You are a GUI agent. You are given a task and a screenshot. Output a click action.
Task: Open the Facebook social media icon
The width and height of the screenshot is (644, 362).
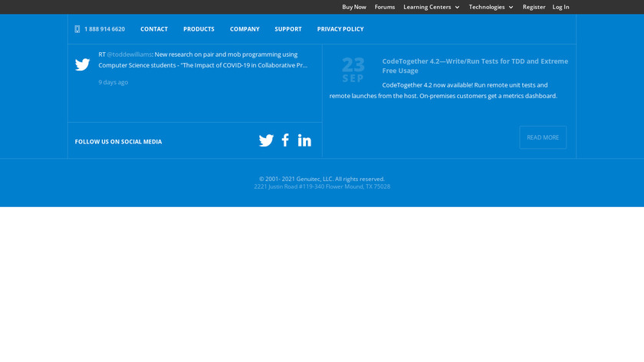click(x=285, y=140)
